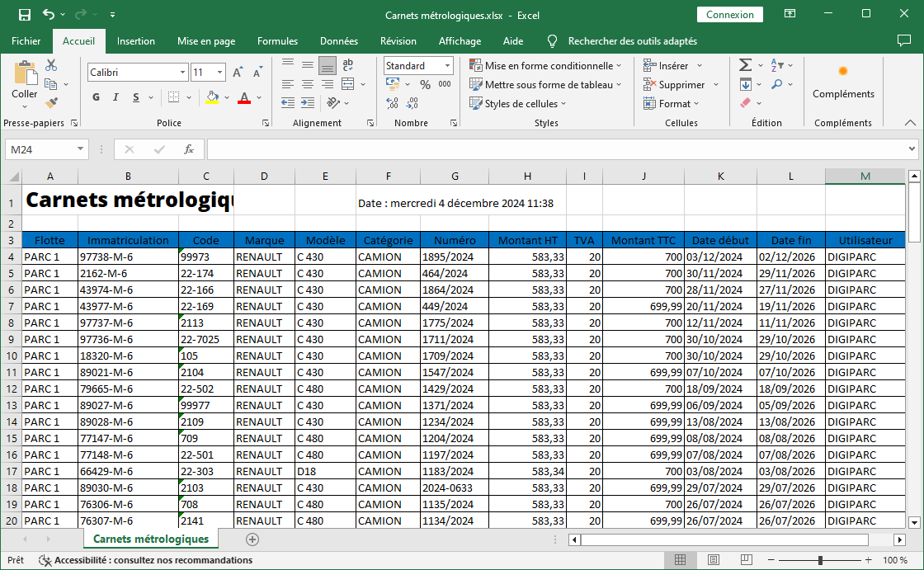Copy the selected cells
Image resolution: width=924 pixels, height=570 pixels.
tap(51, 84)
